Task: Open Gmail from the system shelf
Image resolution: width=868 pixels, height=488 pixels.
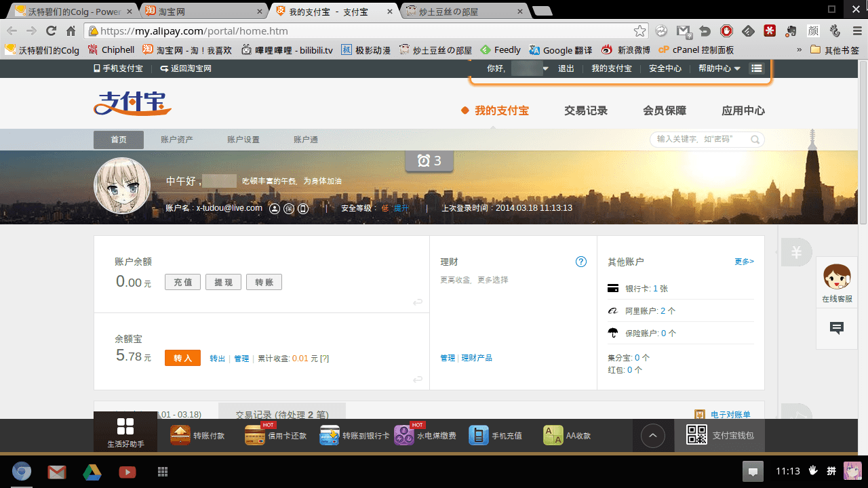Action: point(57,472)
